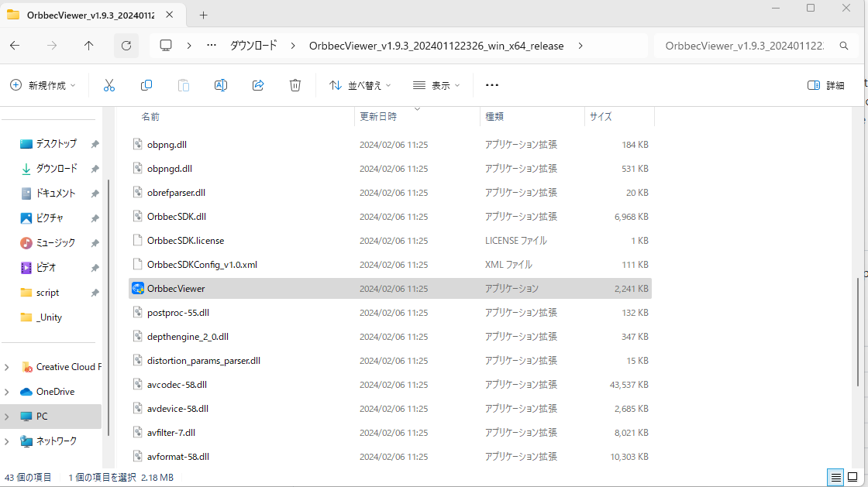The image size is (868, 487).
Task: Click the Delete trash icon
Action: point(295,85)
